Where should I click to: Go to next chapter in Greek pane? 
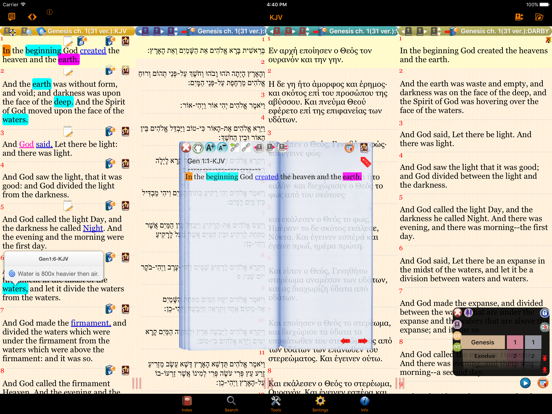(x=290, y=31)
